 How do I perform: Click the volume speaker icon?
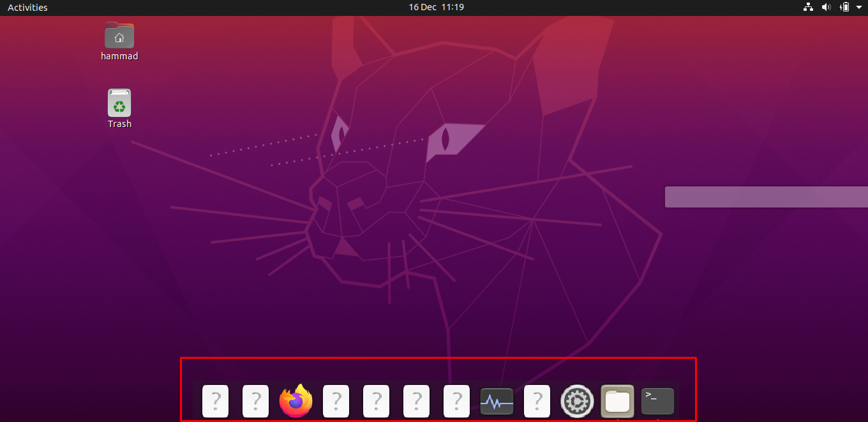(x=826, y=7)
